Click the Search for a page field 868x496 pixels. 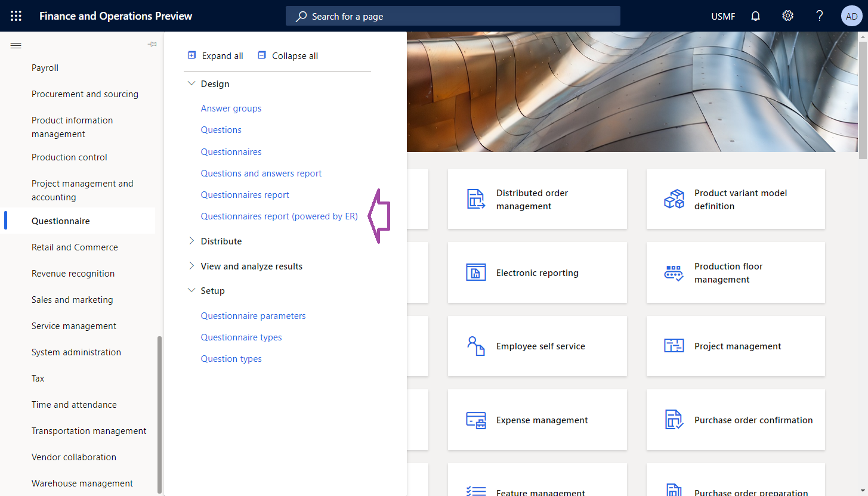pyautogui.click(x=452, y=16)
